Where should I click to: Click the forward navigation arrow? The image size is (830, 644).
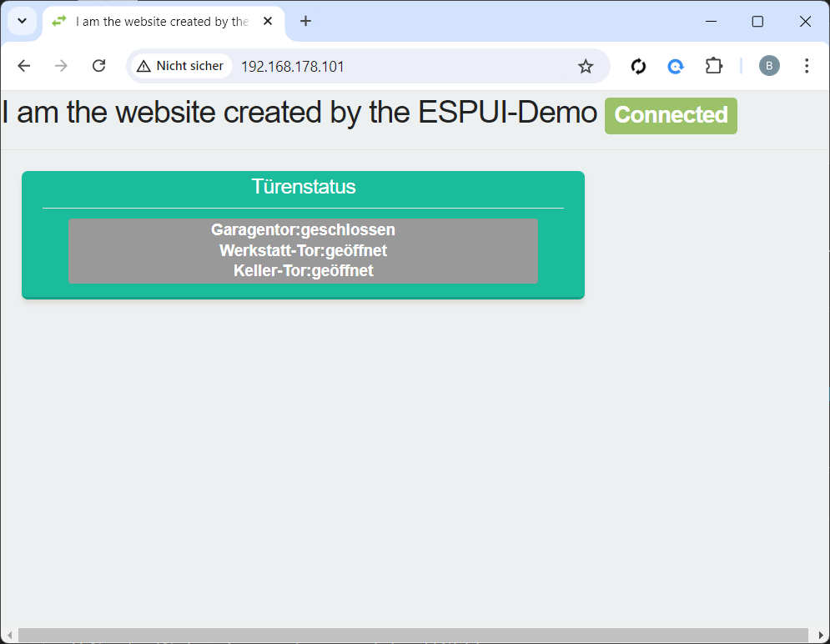pos(62,66)
